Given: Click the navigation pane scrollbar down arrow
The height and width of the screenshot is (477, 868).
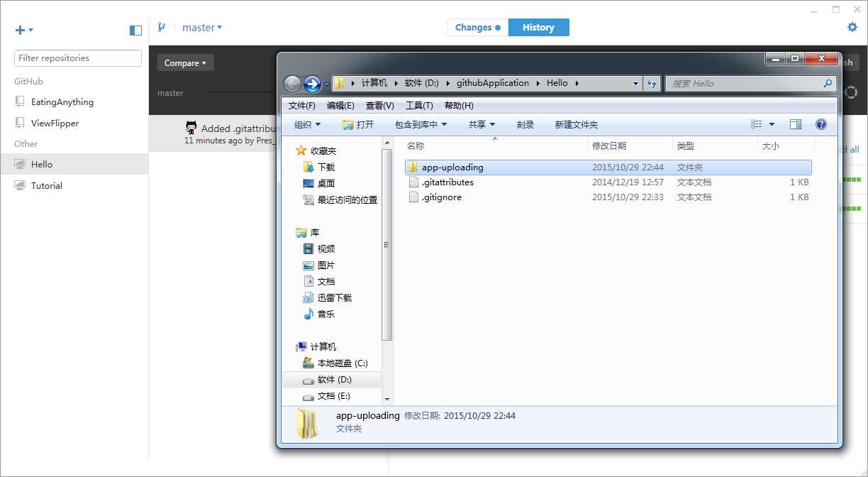Looking at the screenshot, I should click(386, 400).
